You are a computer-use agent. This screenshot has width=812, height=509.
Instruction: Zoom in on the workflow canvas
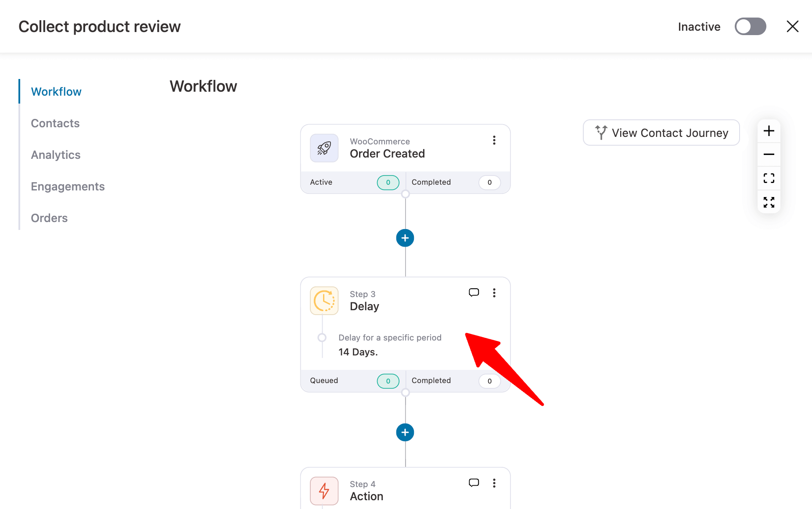769,131
